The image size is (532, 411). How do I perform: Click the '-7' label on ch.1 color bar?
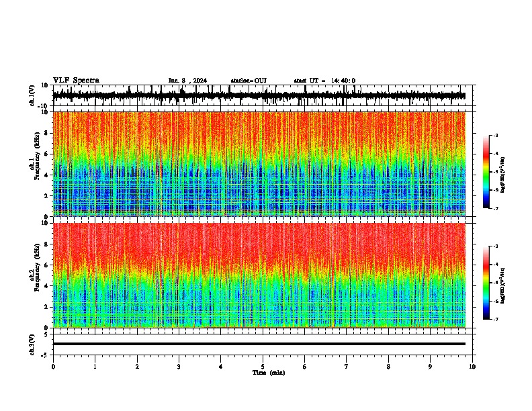coord(496,208)
